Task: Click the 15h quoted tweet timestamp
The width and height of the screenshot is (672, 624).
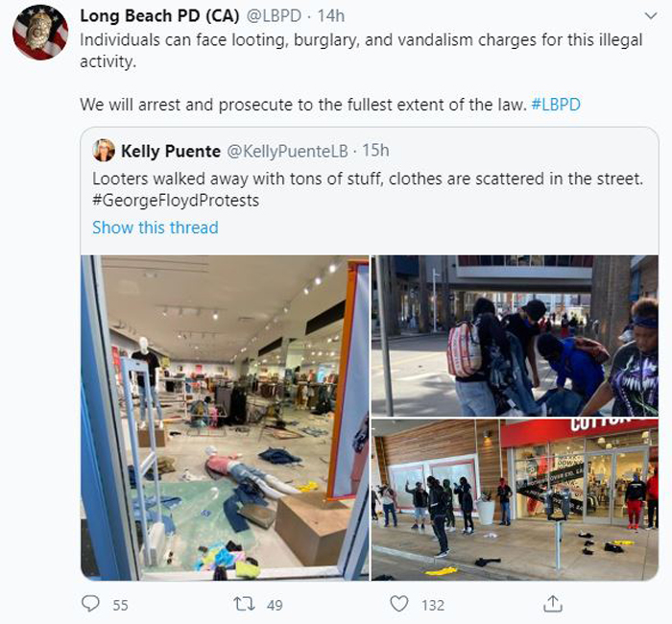Action: (376, 151)
